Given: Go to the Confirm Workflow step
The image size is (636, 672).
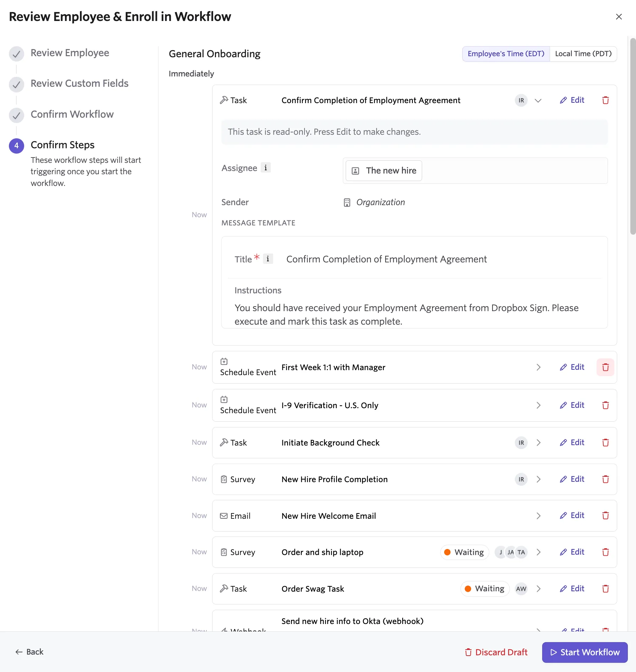Looking at the screenshot, I should coord(72,114).
